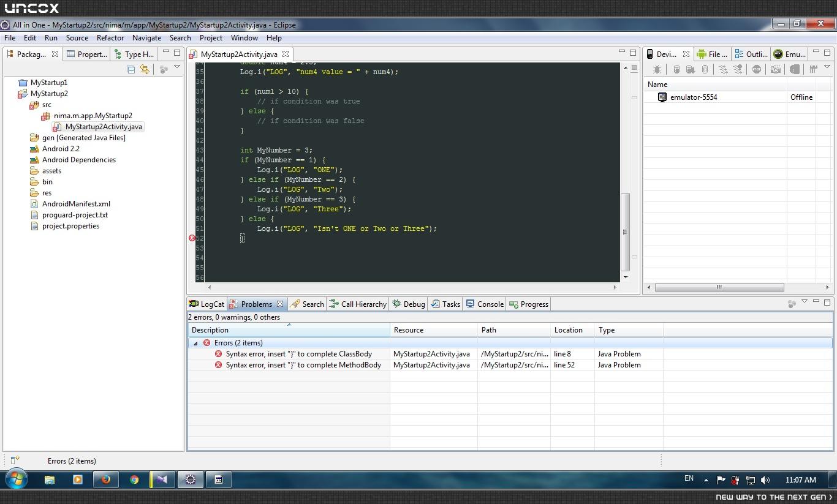
Task: Select Android 2.2 library node
Action: pos(61,149)
